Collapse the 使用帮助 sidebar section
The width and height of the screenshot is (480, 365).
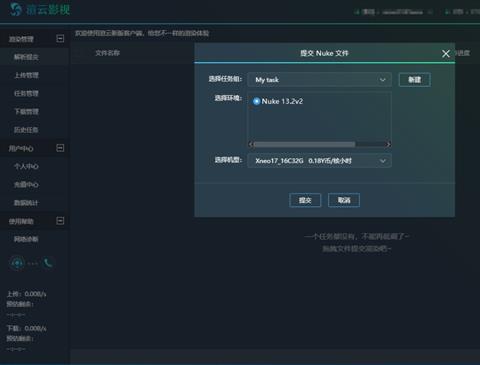pyautogui.click(x=60, y=221)
